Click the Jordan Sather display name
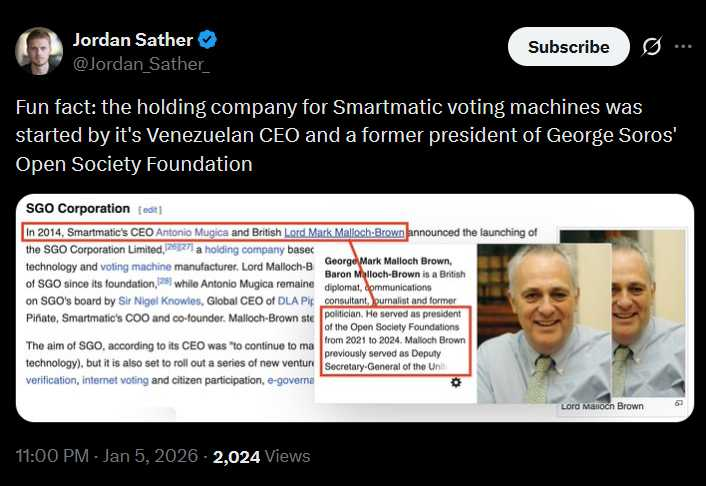 [134, 40]
